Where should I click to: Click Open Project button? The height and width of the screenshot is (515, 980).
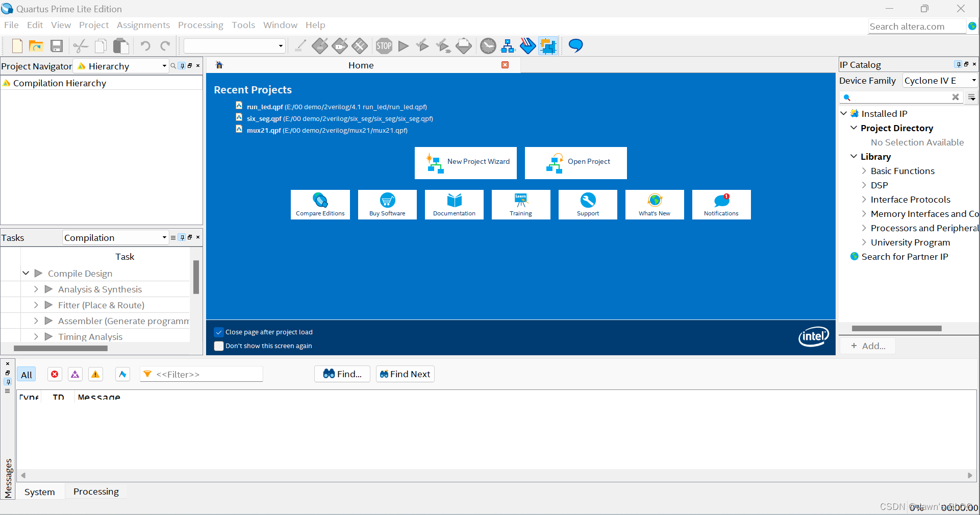click(576, 163)
